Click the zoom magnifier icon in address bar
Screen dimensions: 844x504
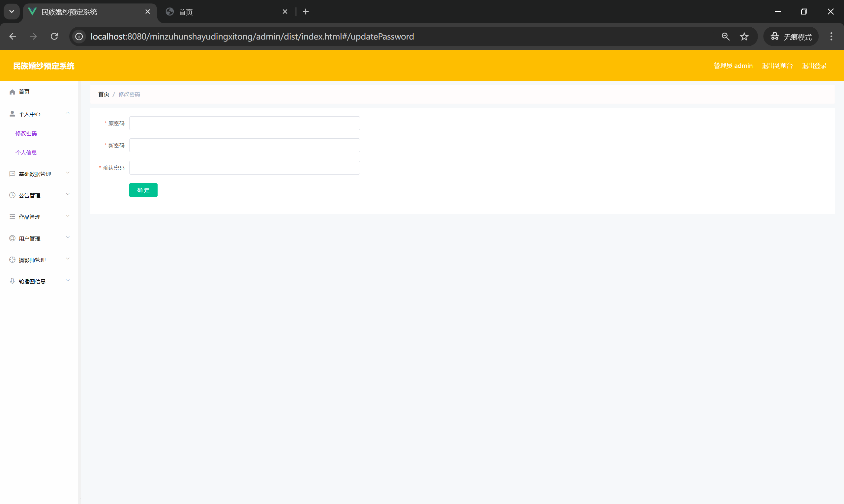point(726,36)
